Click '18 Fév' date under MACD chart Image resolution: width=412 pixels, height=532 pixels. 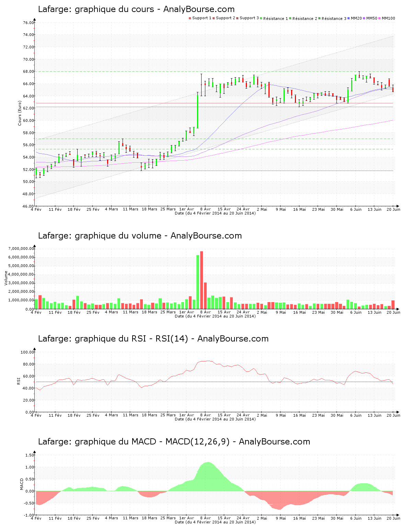(74, 518)
